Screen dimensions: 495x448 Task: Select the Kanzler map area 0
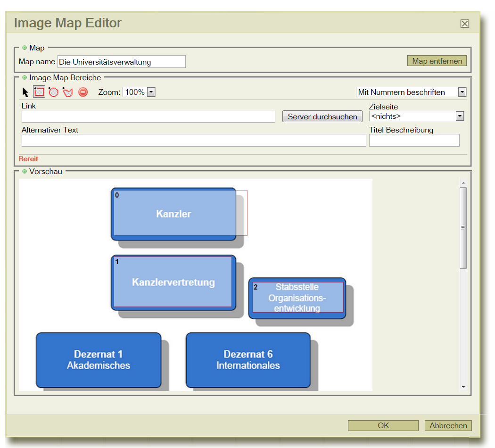(x=180, y=213)
